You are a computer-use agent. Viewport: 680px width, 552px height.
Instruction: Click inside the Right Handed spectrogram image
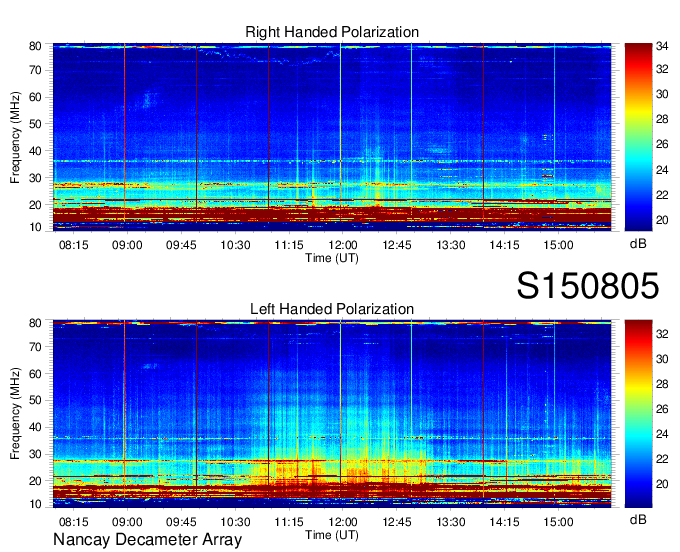point(332,137)
